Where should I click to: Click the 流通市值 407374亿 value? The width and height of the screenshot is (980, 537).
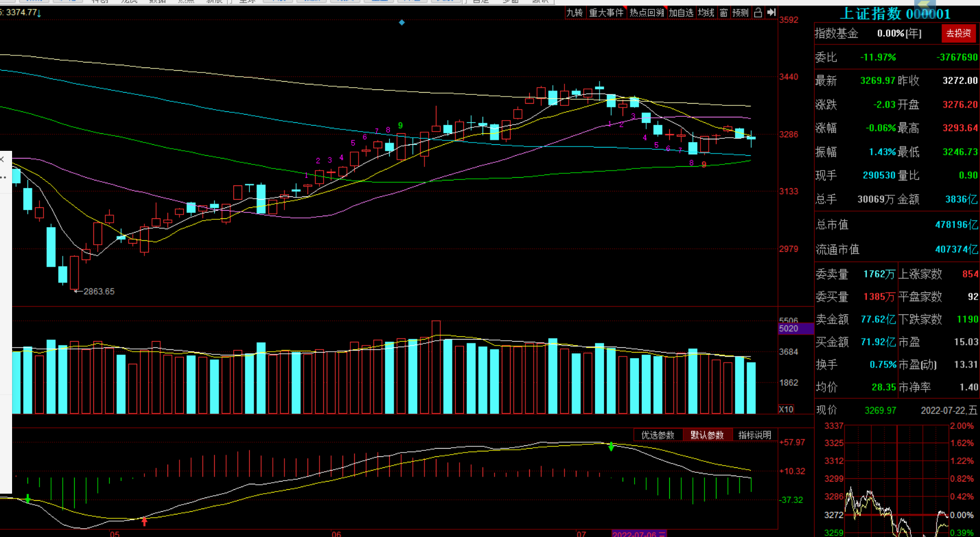(956, 250)
